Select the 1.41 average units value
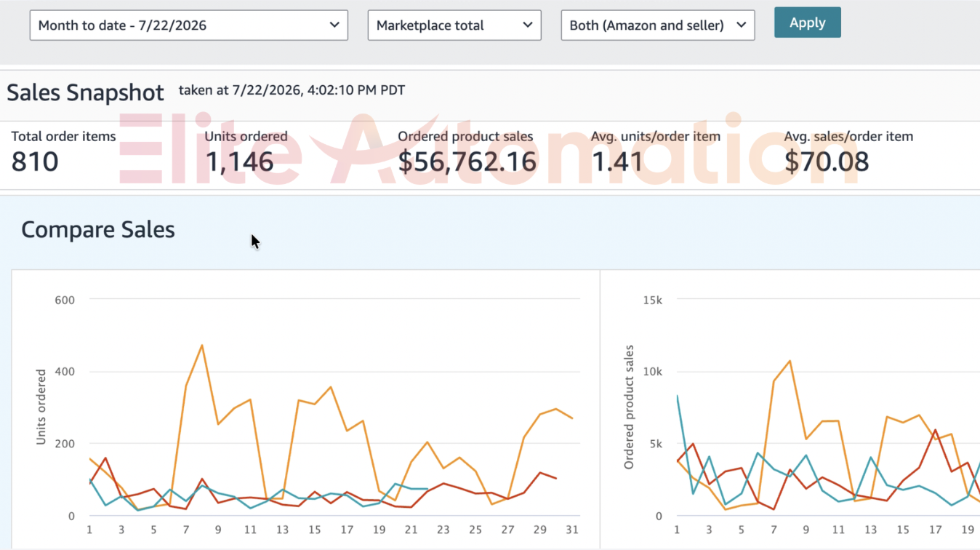 [617, 162]
